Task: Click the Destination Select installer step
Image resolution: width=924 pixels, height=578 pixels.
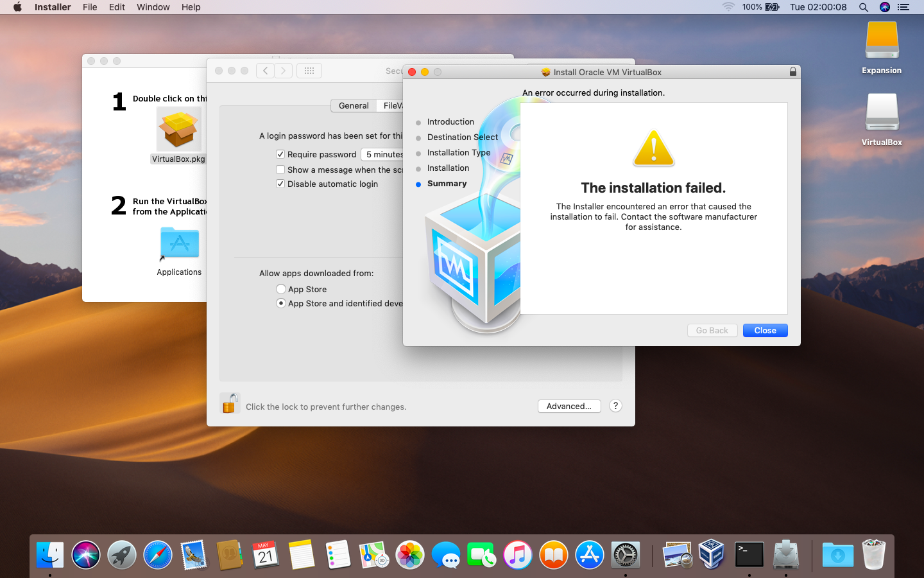Action: click(x=463, y=137)
